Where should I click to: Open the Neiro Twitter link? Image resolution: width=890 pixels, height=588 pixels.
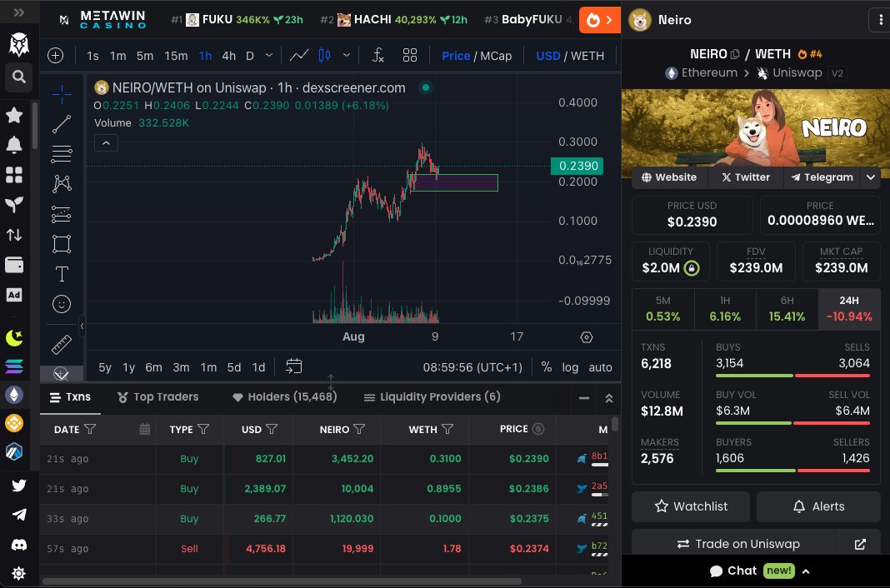click(x=746, y=177)
